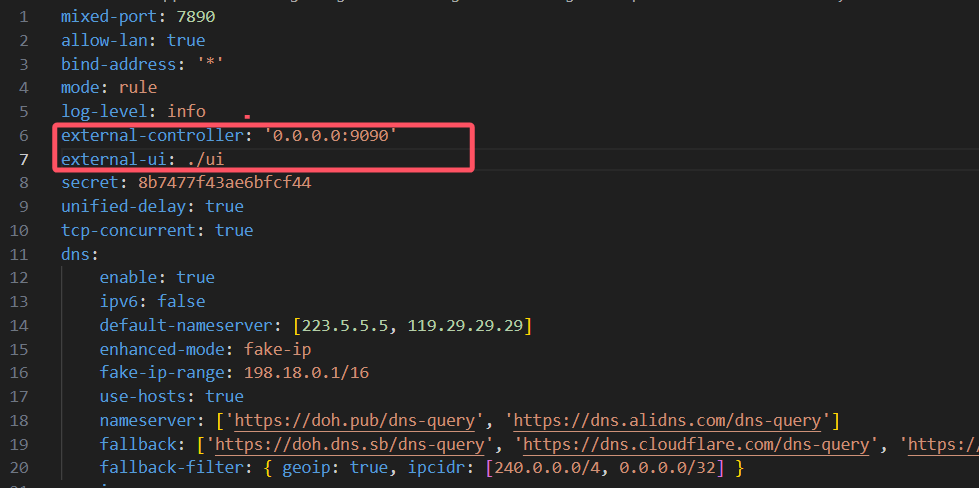The image size is (979, 488).
Task: Click the external-controller address '0.0.0.0:9090'
Action: click(x=331, y=135)
